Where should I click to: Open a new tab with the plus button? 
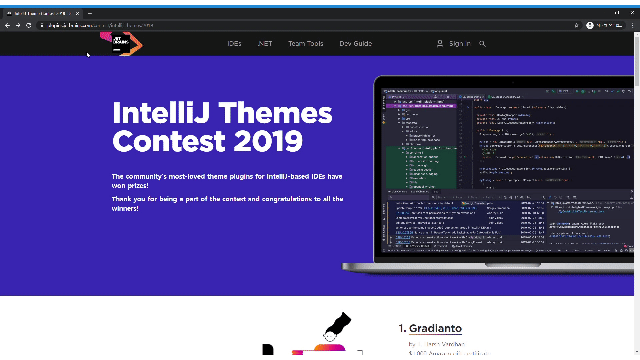click(x=90, y=13)
